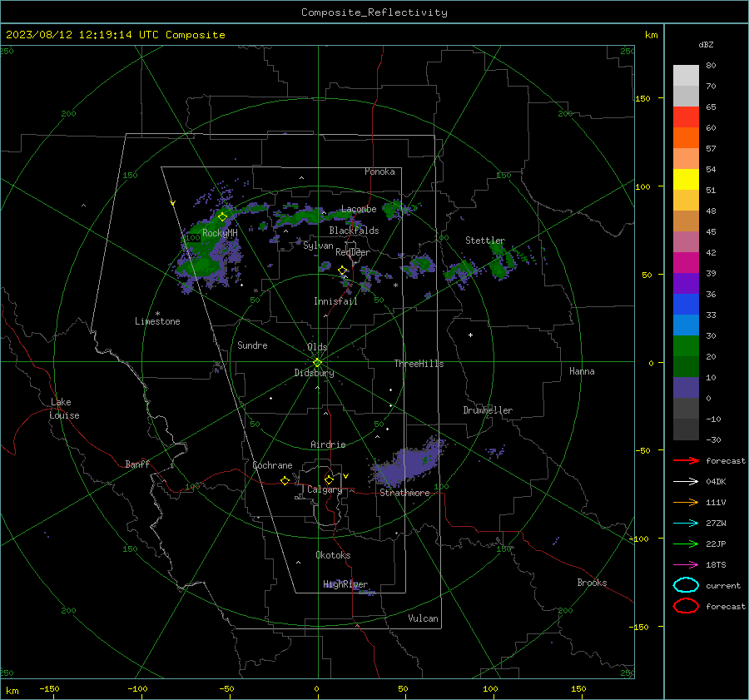Click the Brooks label
This screenshot has width=749, height=700.
point(592,583)
